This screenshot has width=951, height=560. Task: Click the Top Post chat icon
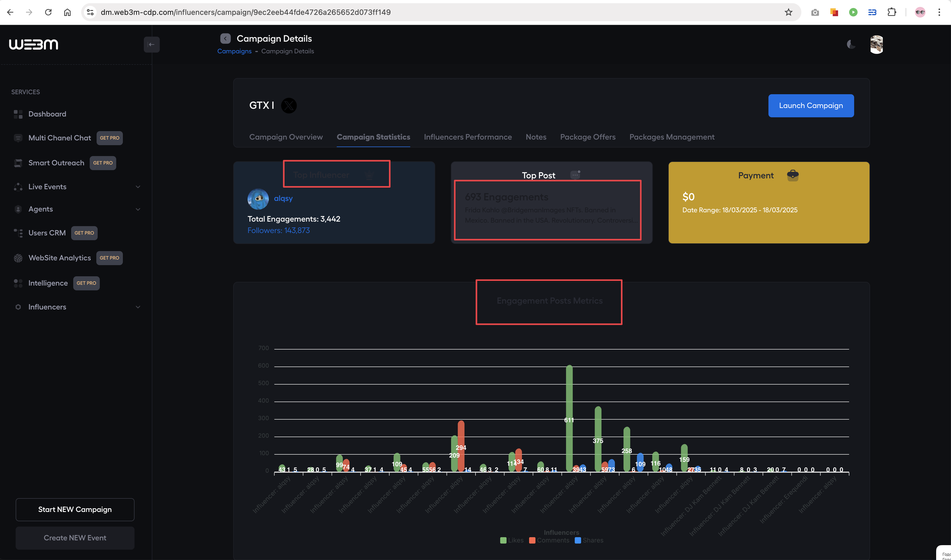point(575,175)
